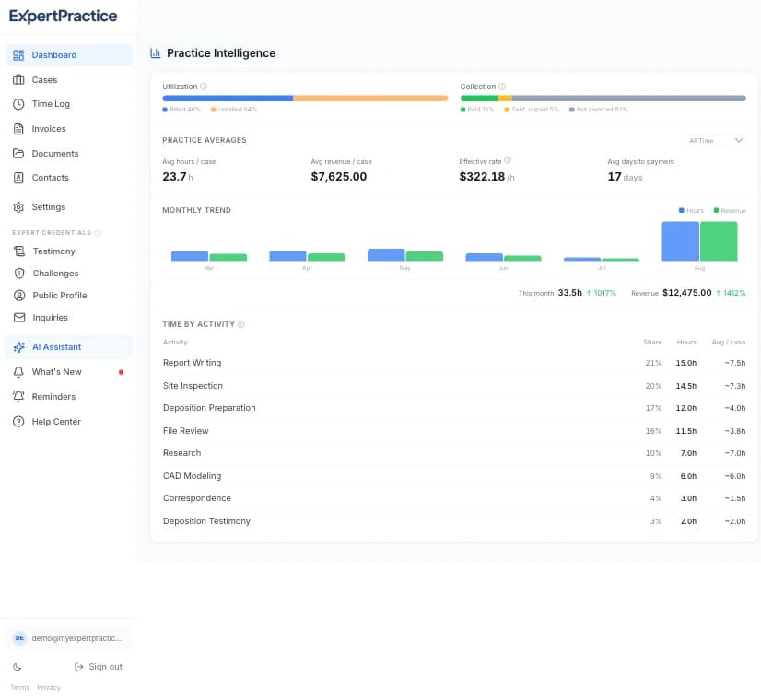Select the Deposition Testimony row

click(454, 521)
